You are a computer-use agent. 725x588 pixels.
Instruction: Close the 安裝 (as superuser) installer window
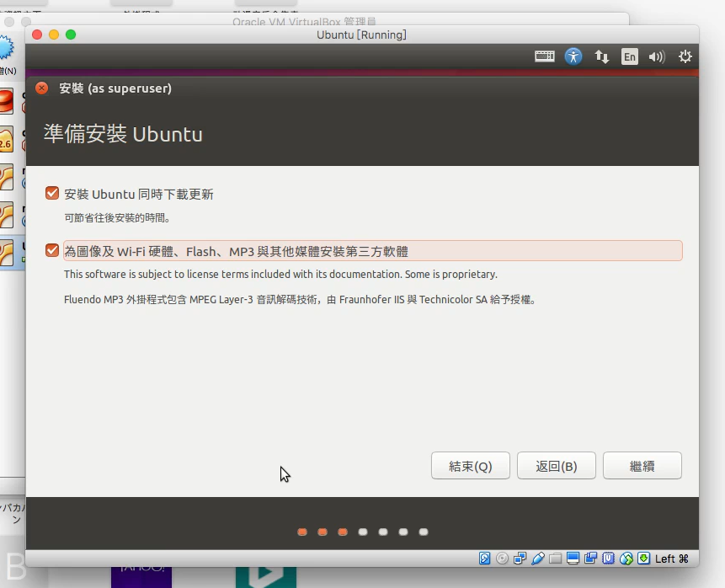41,88
